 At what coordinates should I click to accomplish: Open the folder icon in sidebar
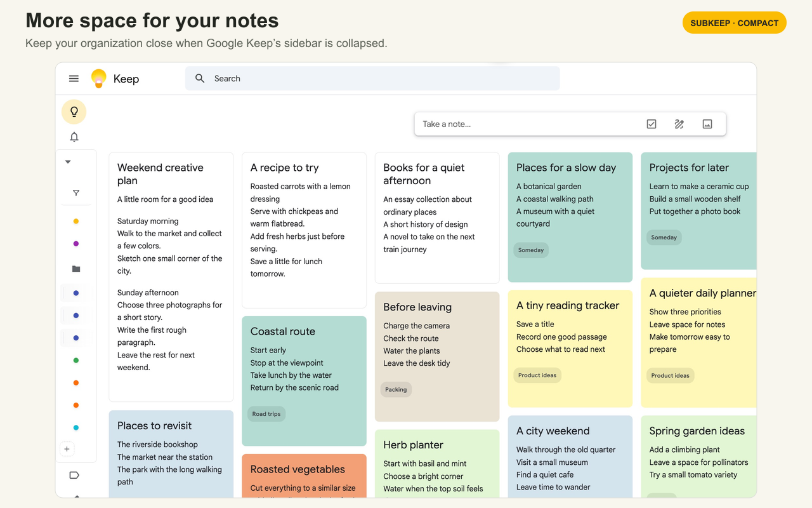[76, 269]
